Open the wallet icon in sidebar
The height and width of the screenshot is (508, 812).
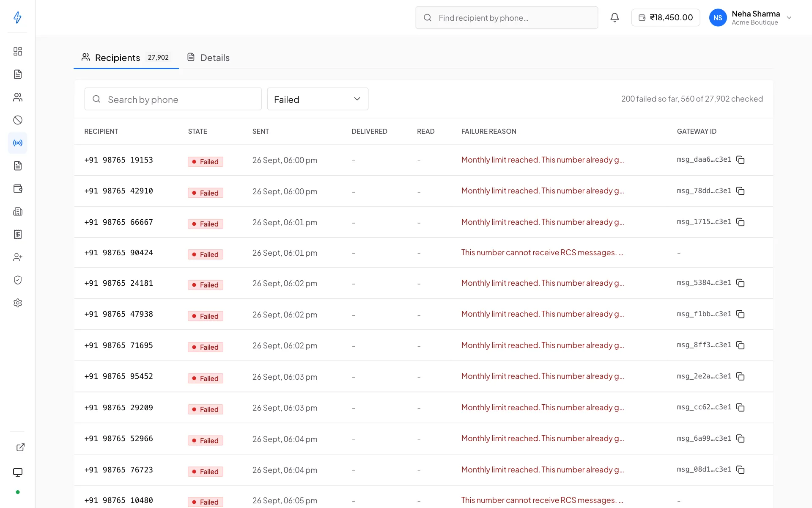coord(18,189)
